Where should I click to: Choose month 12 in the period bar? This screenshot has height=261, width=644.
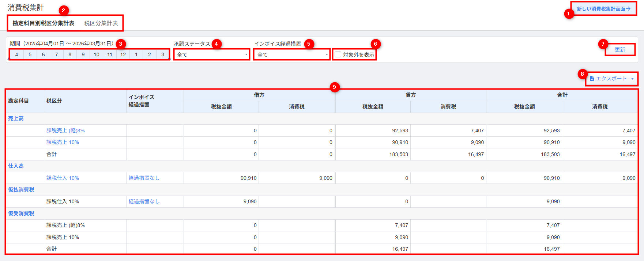tap(123, 54)
